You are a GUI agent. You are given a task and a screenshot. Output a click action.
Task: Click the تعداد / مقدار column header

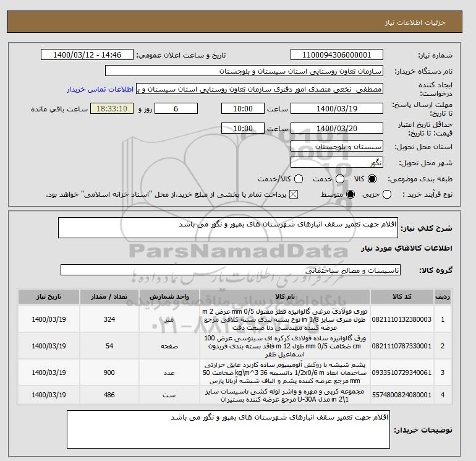[109, 296]
